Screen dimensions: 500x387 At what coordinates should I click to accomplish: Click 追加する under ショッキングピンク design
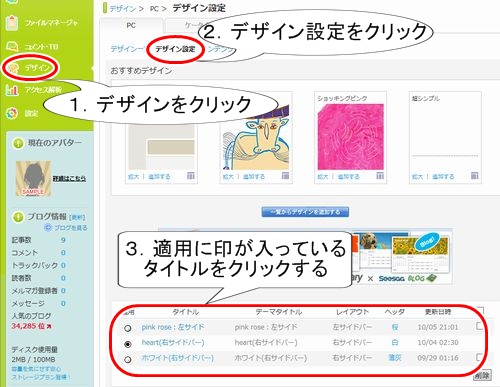click(348, 177)
